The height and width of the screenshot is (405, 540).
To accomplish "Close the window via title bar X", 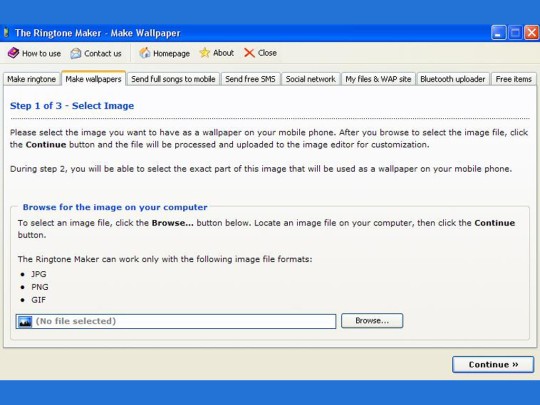I will point(531,33).
